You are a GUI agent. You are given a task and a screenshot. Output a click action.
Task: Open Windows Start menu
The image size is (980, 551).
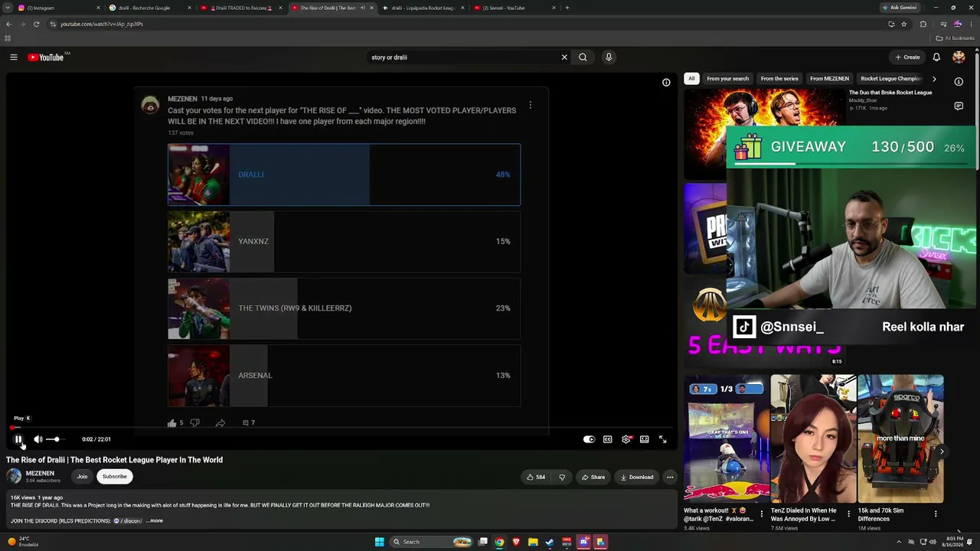[x=379, y=542]
